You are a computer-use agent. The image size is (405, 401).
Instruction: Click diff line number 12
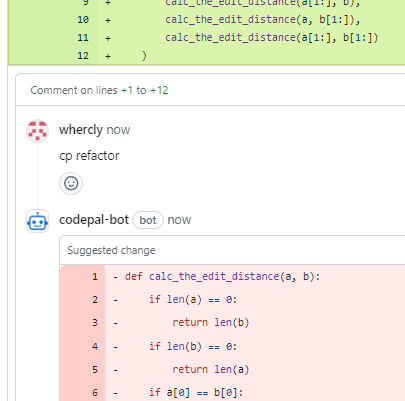83,56
